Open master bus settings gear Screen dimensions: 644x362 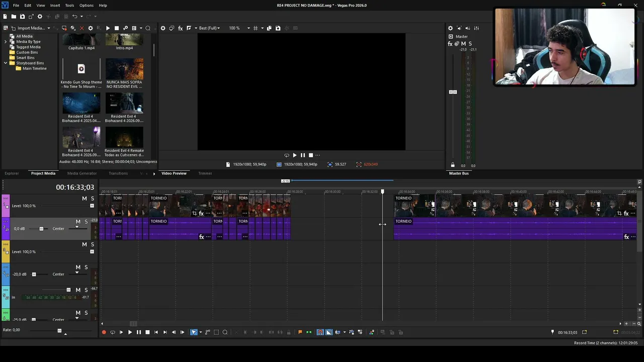[450, 28]
